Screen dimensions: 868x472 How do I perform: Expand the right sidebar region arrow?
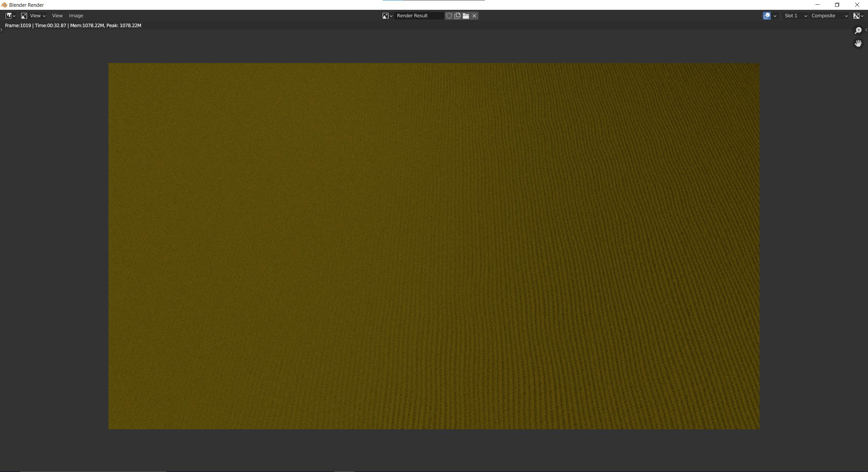pos(866,30)
